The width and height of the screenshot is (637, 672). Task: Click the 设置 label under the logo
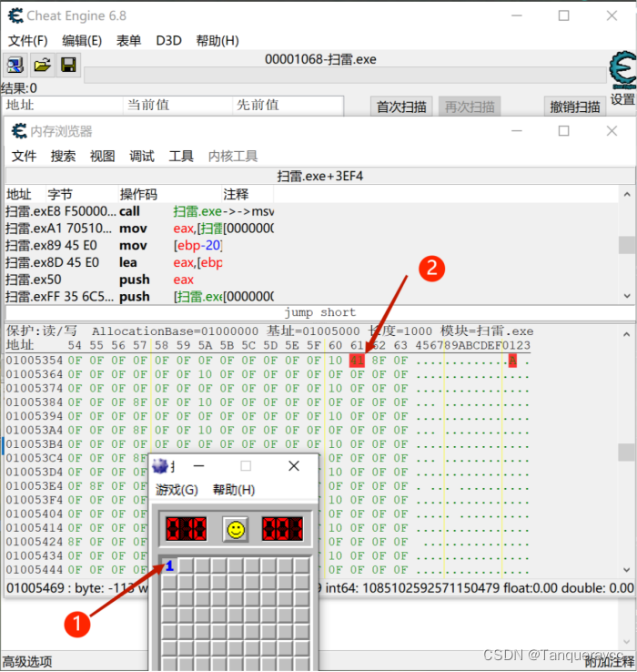(x=622, y=99)
